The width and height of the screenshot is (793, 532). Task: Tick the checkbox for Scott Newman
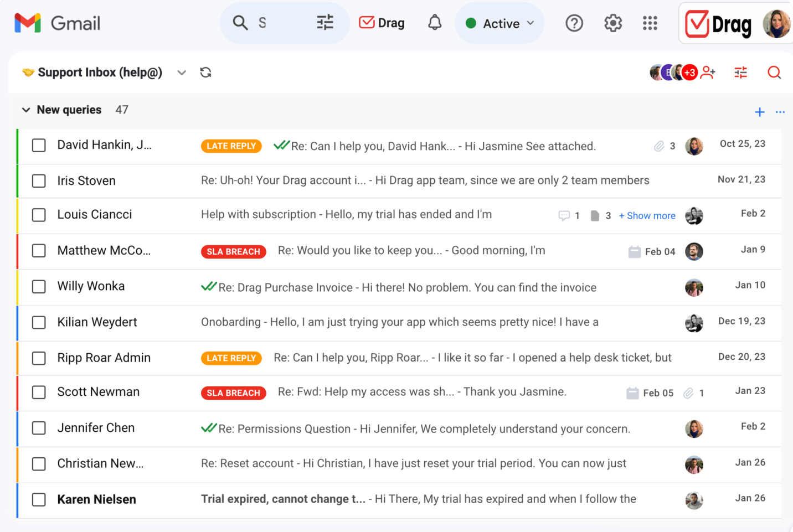tap(39, 392)
